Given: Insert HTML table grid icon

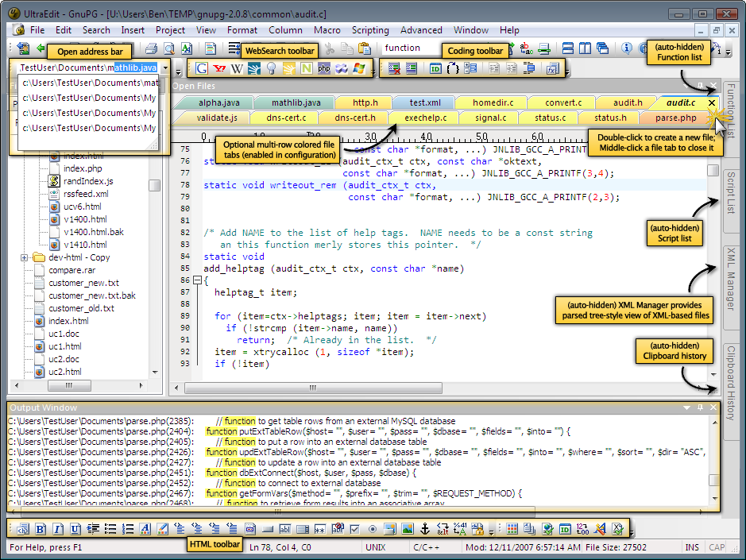Looking at the screenshot, I should (x=512, y=529).
